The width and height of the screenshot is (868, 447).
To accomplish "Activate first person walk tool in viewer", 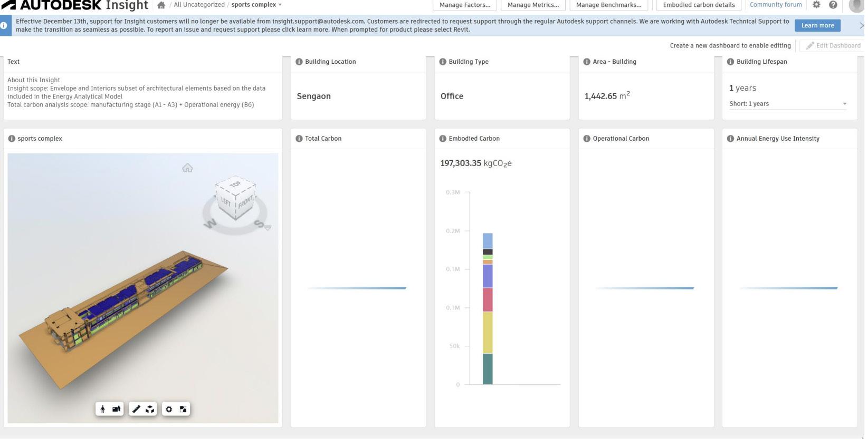I will pos(103,409).
